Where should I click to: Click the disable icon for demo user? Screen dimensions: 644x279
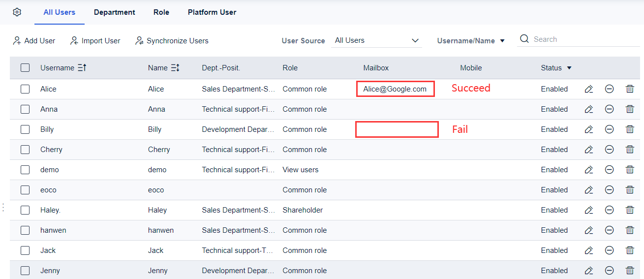tap(609, 170)
